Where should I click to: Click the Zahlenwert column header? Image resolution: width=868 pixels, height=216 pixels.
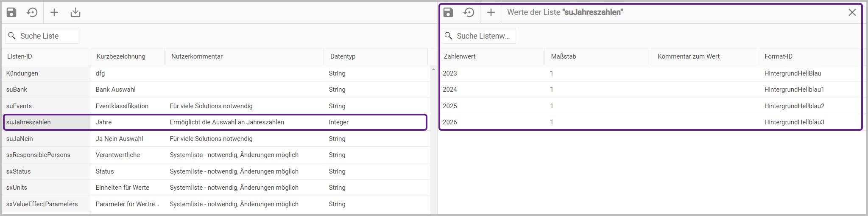tap(460, 56)
